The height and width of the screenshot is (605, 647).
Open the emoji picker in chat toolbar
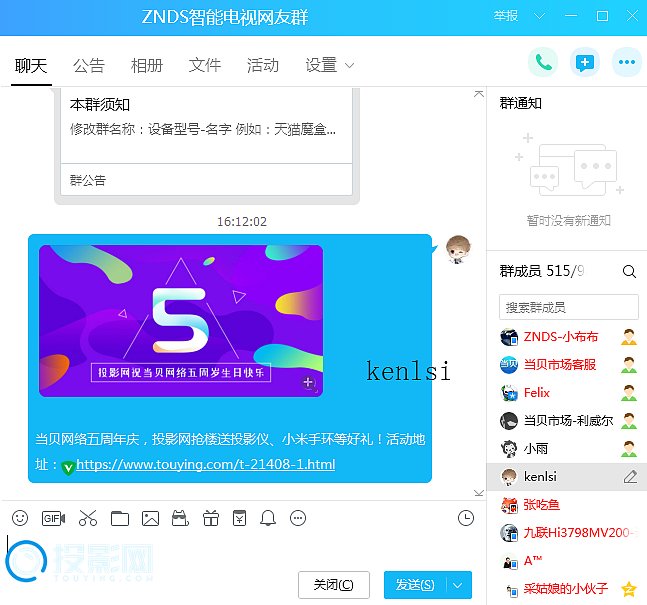tap(20, 518)
